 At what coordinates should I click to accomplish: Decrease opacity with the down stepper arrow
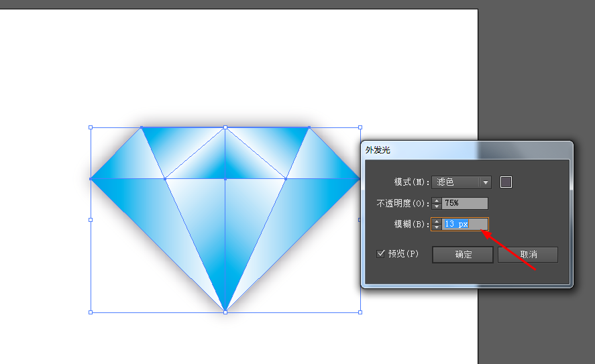[437, 206]
